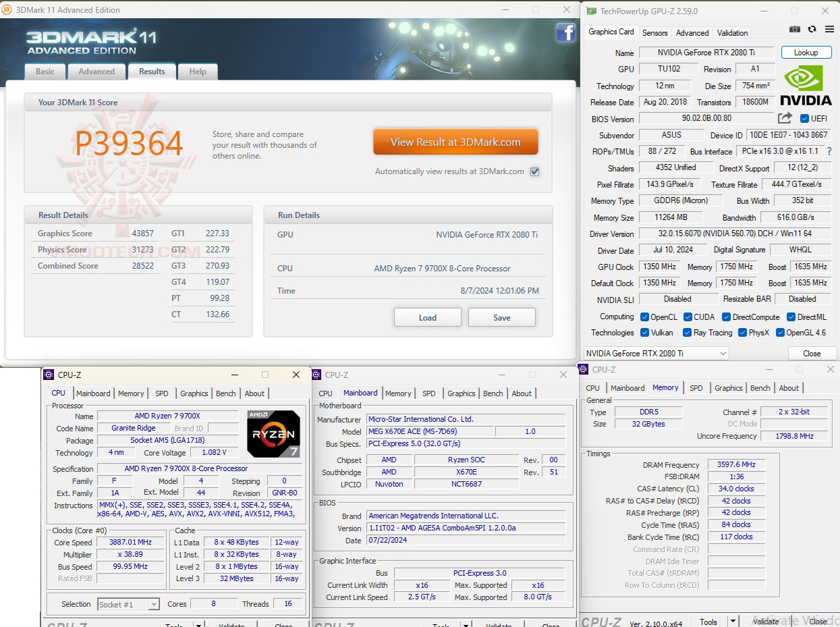Open Memory tab in left CPU-Z window
This screenshot has width=840, height=627.
[x=131, y=393]
